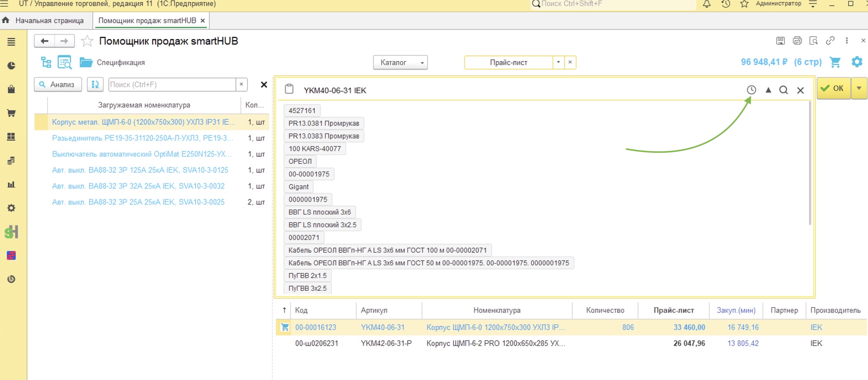
Task: Click the magnifier search icon in query panel
Action: [x=783, y=90]
